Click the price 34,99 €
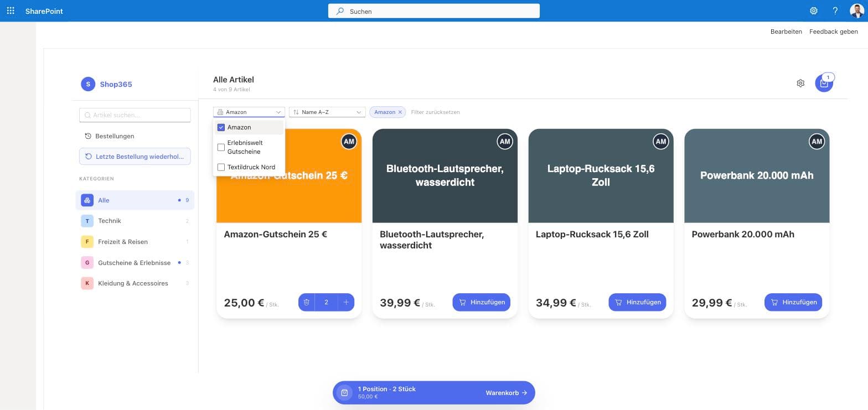This screenshot has width=868, height=410. [x=556, y=303]
